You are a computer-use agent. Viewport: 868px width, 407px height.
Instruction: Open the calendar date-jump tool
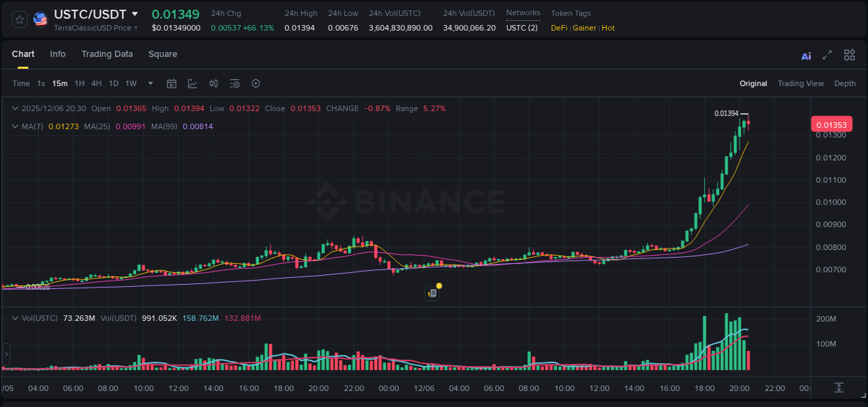click(172, 83)
